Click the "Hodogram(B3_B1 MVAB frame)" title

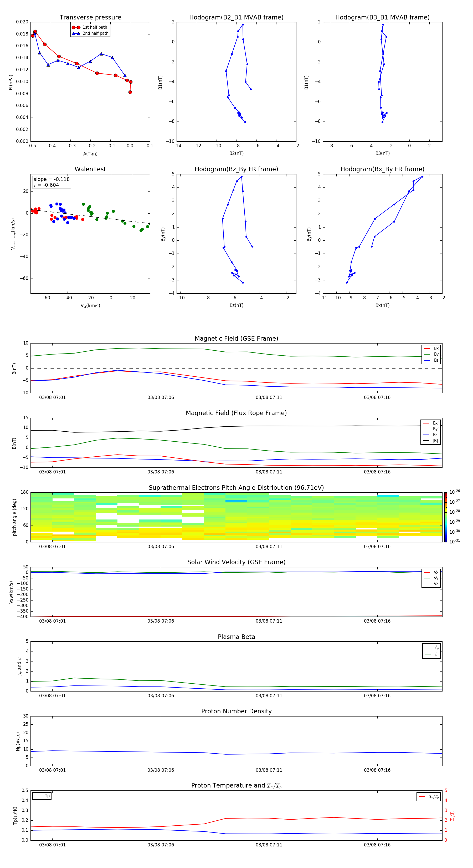(382, 18)
